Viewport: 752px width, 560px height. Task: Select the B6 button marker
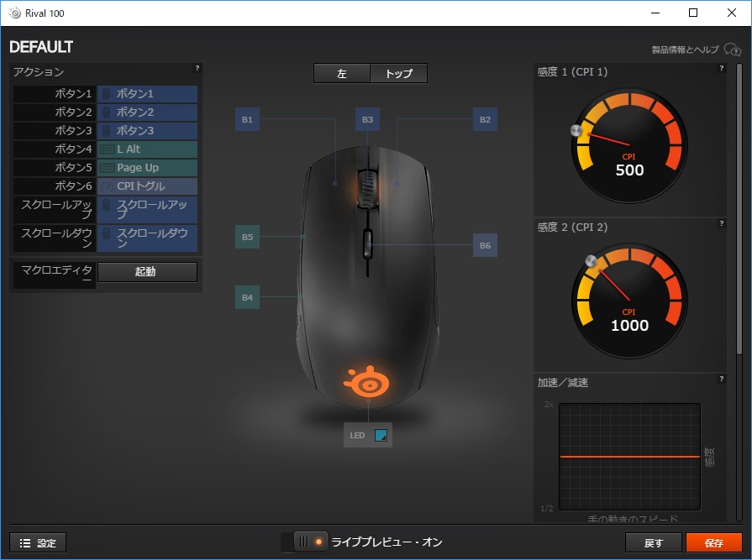coord(485,245)
